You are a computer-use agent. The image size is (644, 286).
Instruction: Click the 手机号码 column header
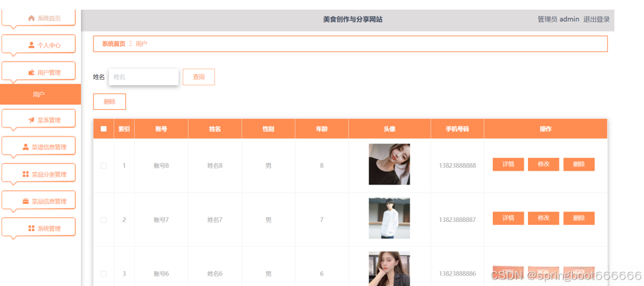click(457, 129)
